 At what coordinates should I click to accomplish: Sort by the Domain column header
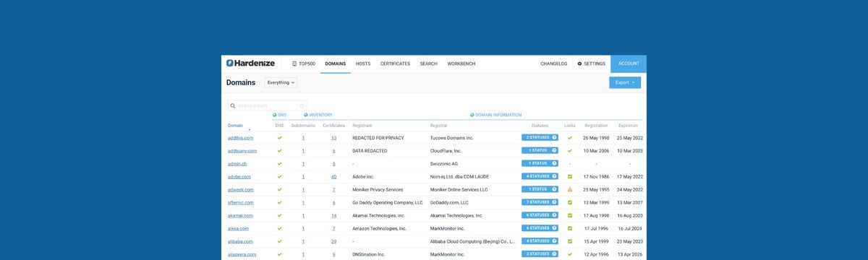pyautogui.click(x=235, y=126)
